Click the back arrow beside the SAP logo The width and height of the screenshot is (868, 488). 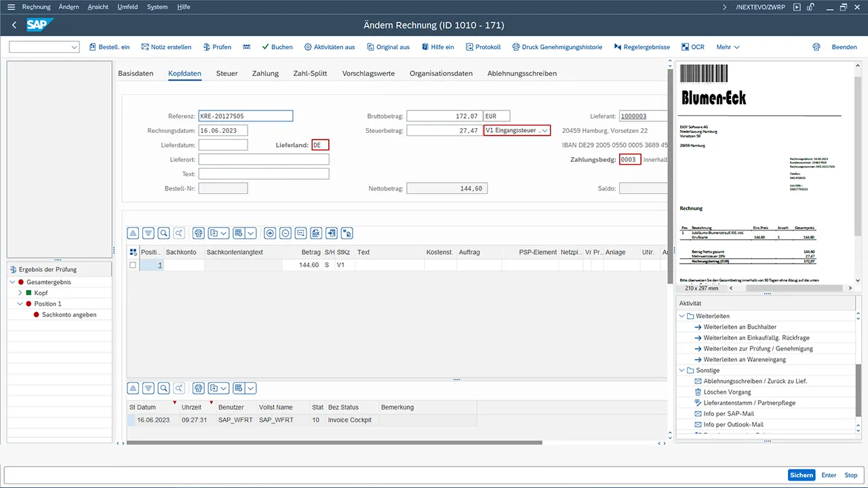point(14,25)
